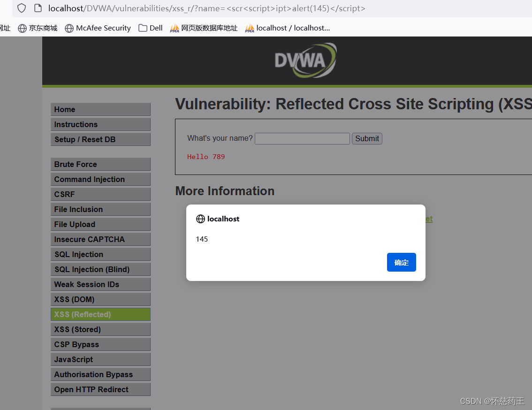532x410 pixels.
Task: Focus the What's your name field
Action: click(302, 138)
